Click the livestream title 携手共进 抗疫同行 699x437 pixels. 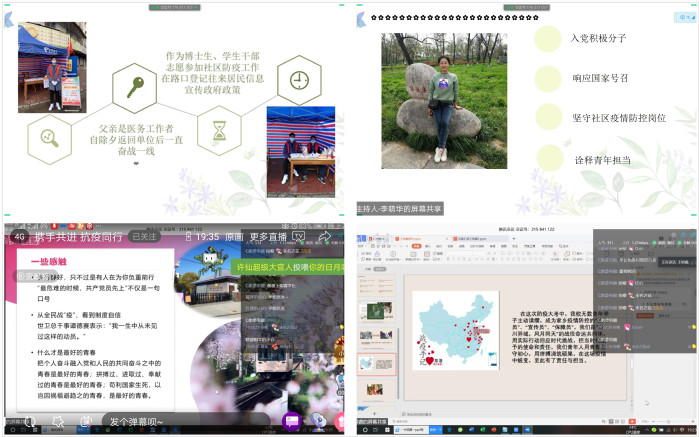click(78, 237)
